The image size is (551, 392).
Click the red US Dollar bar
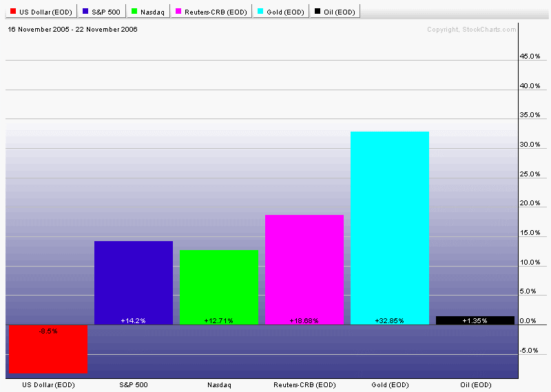(x=48, y=349)
